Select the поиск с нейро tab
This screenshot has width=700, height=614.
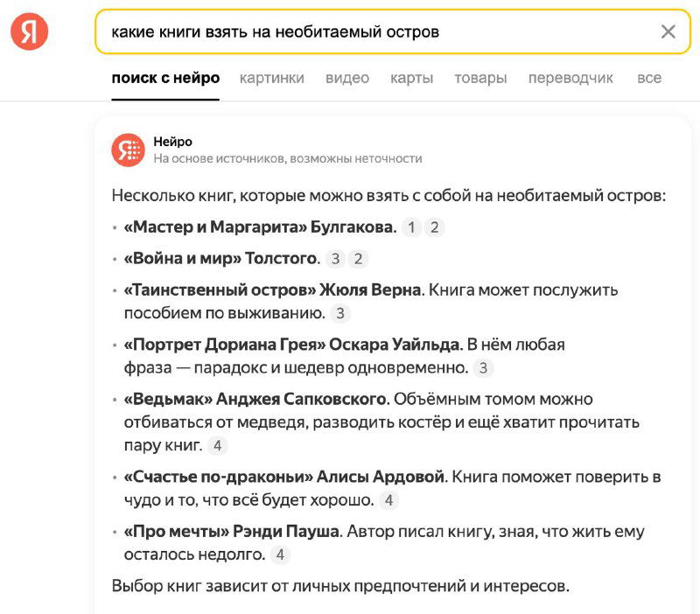[x=166, y=78]
